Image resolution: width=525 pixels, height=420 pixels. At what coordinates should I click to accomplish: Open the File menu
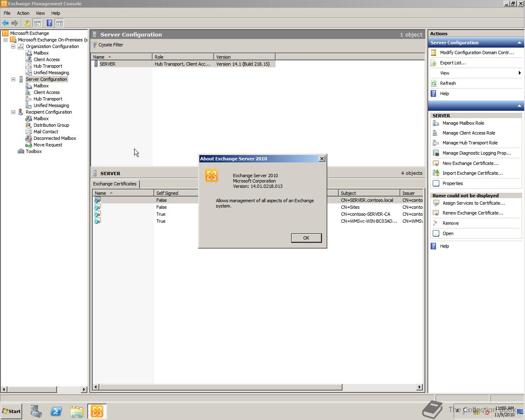click(x=7, y=13)
